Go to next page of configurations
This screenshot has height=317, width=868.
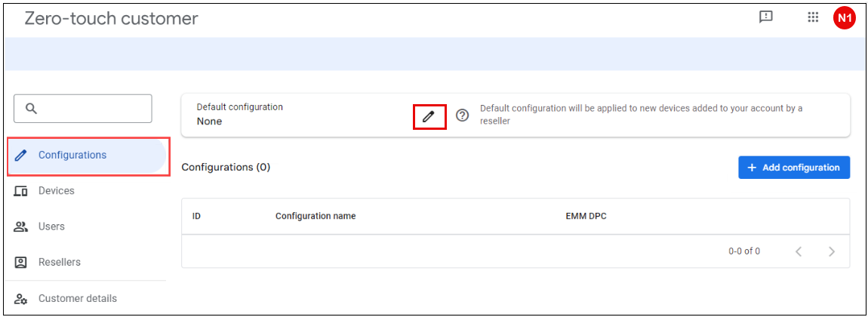click(x=832, y=251)
